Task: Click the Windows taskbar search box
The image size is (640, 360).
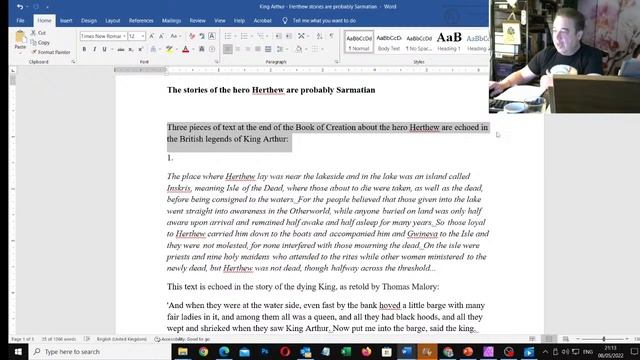Action: [x=100, y=351]
